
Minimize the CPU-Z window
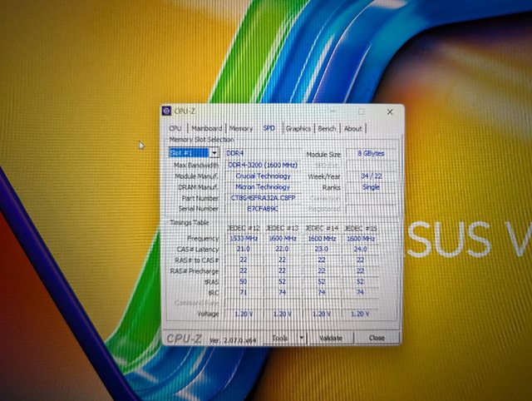332,111
